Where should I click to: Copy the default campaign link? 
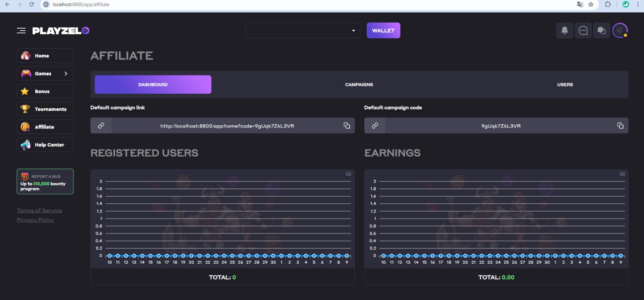tap(347, 126)
